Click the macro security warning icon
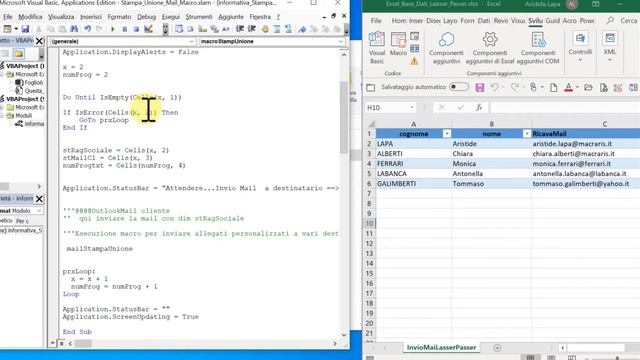 pos(414,61)
